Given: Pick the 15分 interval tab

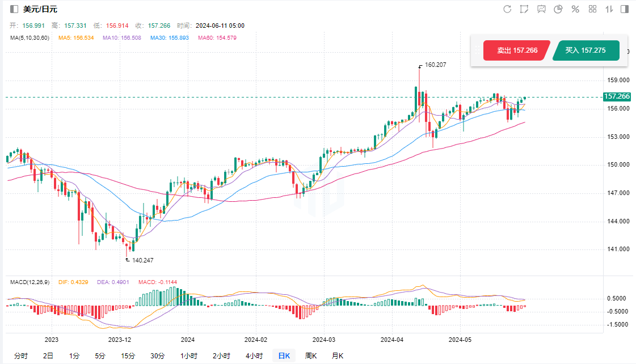Looking at the screenshot, I should click(x=128, y=355).
